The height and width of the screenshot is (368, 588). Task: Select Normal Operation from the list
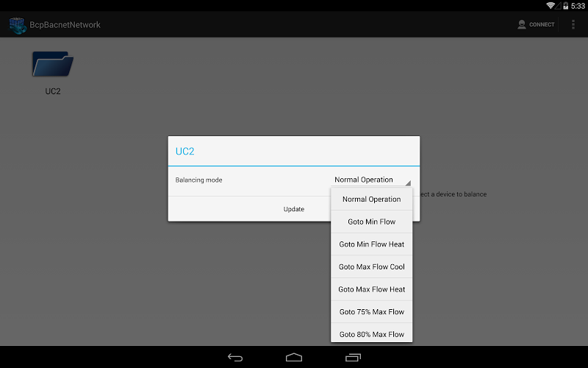pos(372,199)
